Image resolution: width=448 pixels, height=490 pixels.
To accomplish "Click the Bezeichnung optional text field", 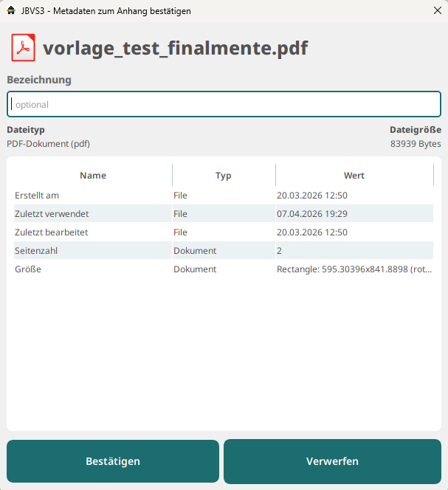I will click(x=224, y=105).
